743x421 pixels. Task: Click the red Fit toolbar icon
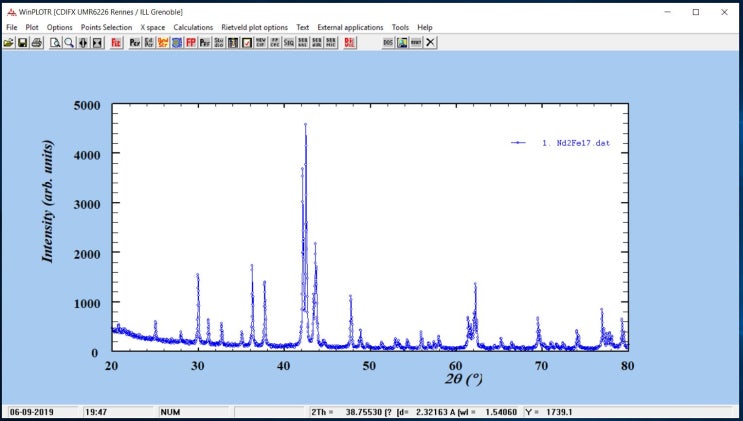point(115,43)
